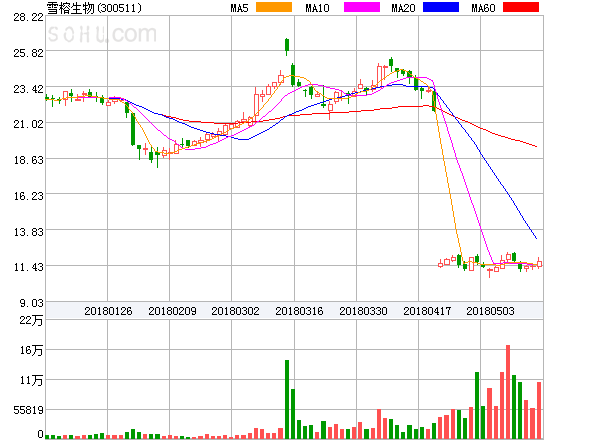Click the 16万 volume axis label

click(x=31, y=350)
